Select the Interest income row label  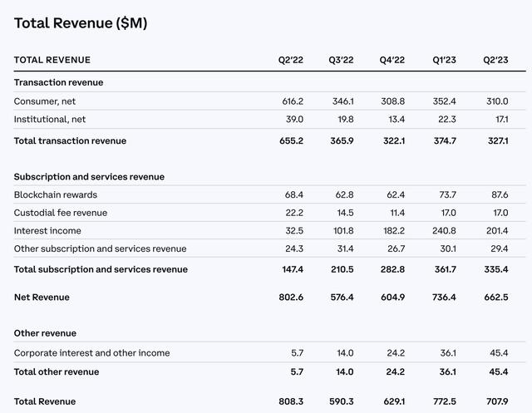tap(47, 230)
